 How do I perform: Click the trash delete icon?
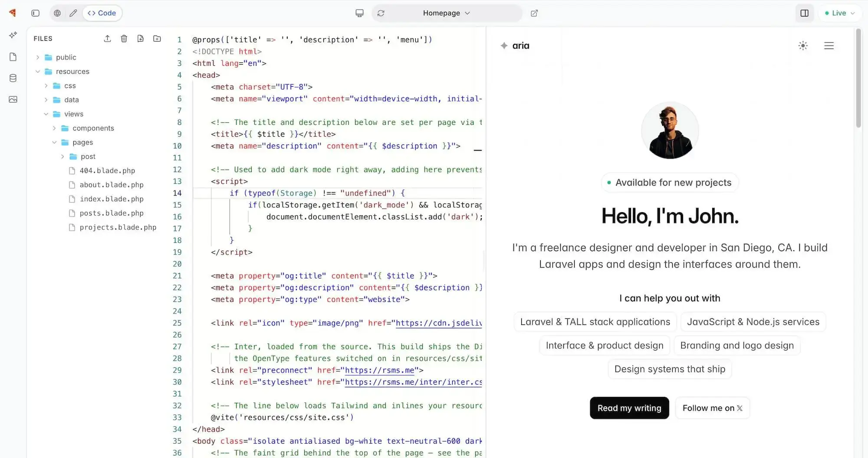[x=124, y=39]
